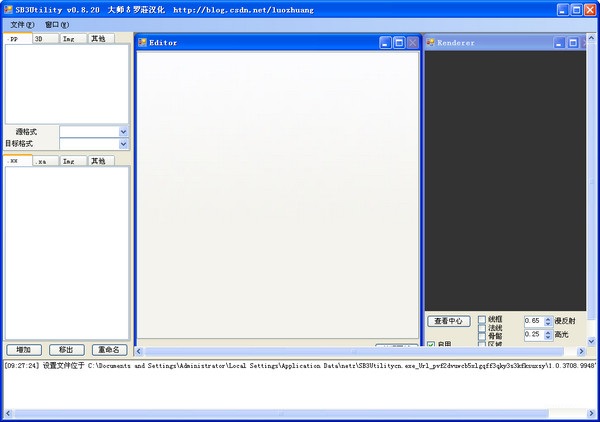Open the 目标格式 target format dropdown

123,144
